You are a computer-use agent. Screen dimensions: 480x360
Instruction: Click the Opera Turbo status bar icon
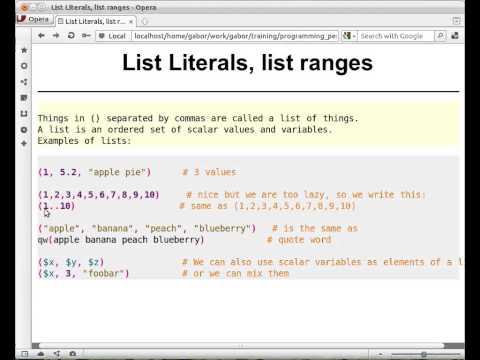pyautogui.click(x=73, y=354)
